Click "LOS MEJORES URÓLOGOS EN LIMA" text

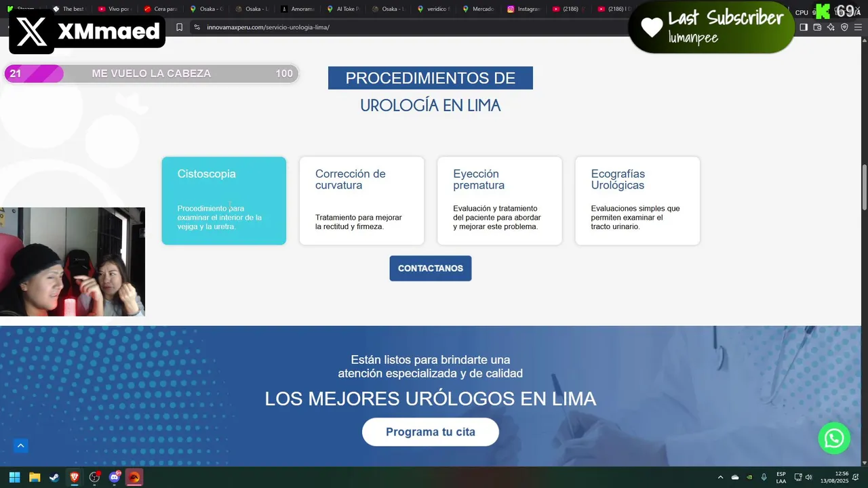click(x=431, y=399)
